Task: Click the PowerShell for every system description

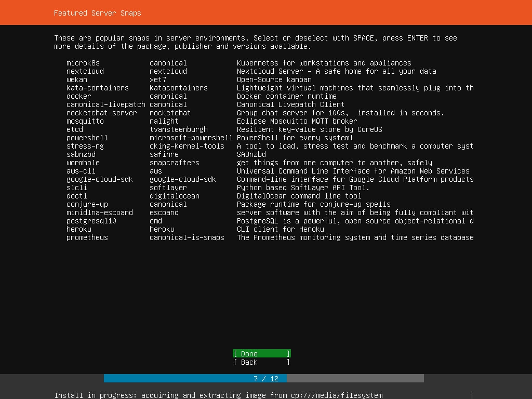Action: coord(295,138)
